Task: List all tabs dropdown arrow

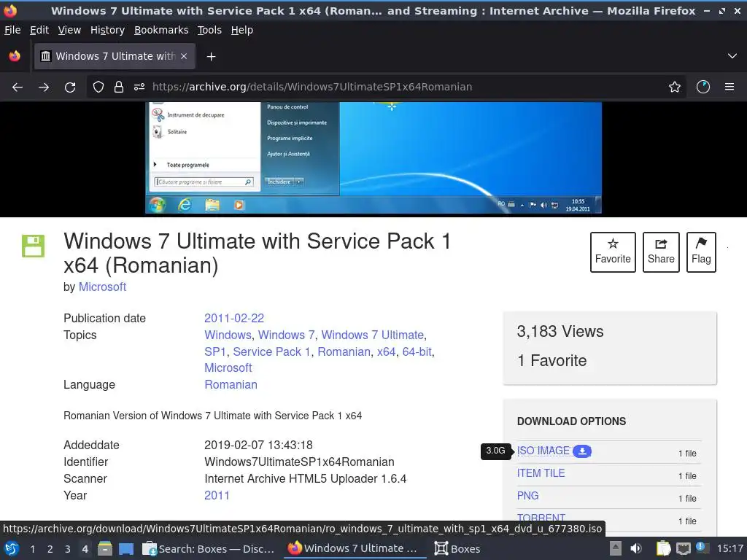Action: pos(732,56)
